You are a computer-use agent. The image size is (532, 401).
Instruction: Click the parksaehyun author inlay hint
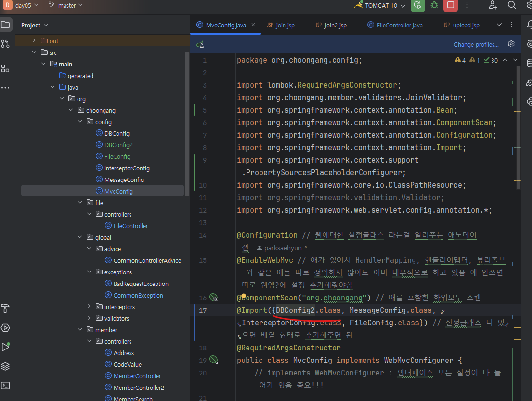(x=282, y=248)
